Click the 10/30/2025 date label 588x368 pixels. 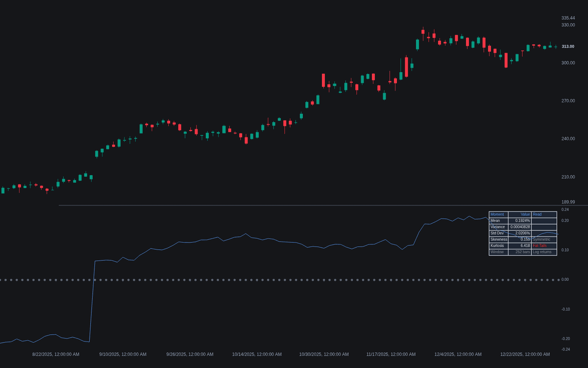coord(324,354)
